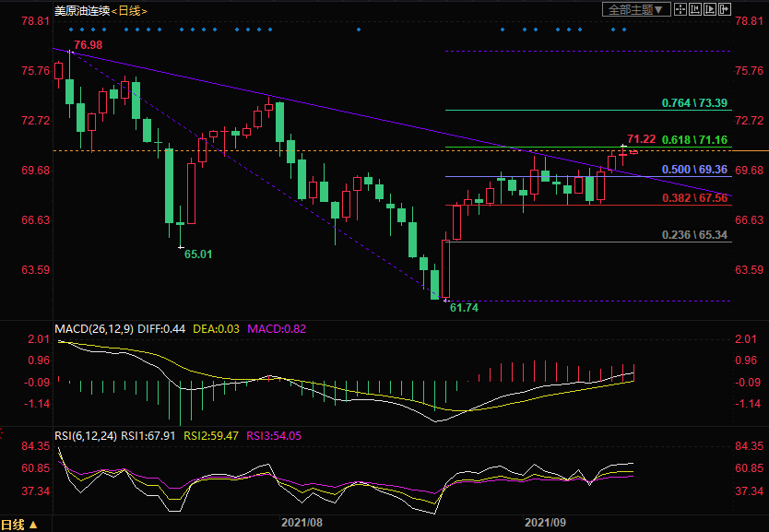Click the isolated blue dot near chart middle
The height and width of the screenshot is (532, 769).
coord(359,29)
